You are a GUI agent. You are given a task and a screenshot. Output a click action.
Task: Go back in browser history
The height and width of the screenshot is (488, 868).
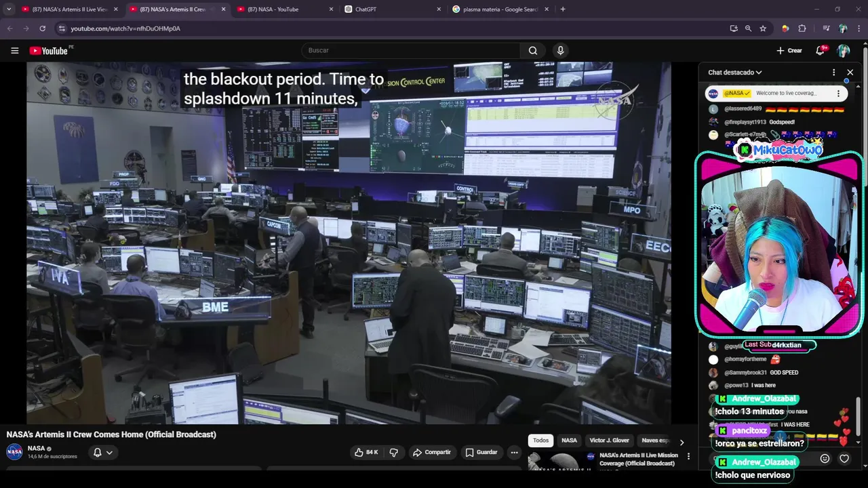(9, 28)
